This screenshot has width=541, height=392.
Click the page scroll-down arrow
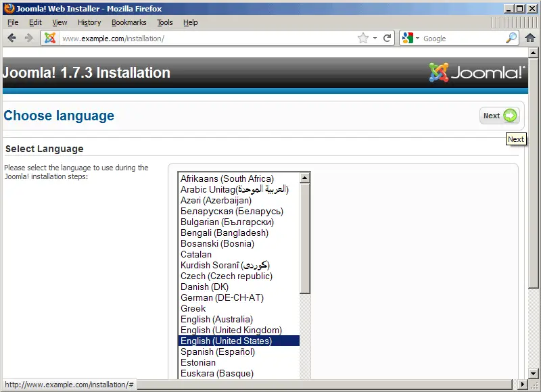[x=533, y=373]
